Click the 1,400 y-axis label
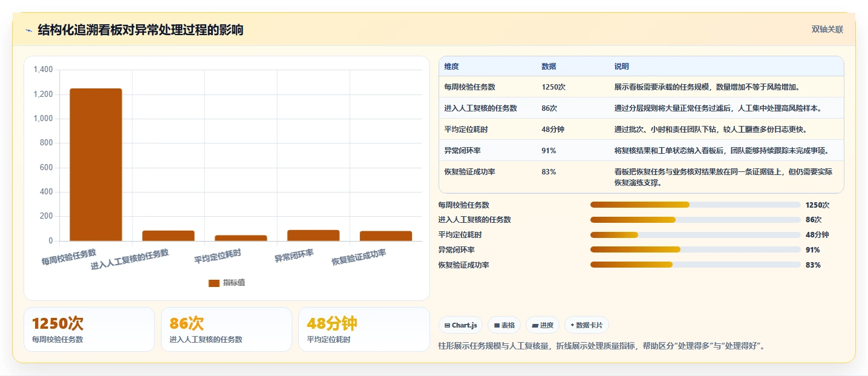Viewport: 868px width, 376px height. (x=43, y=70)
